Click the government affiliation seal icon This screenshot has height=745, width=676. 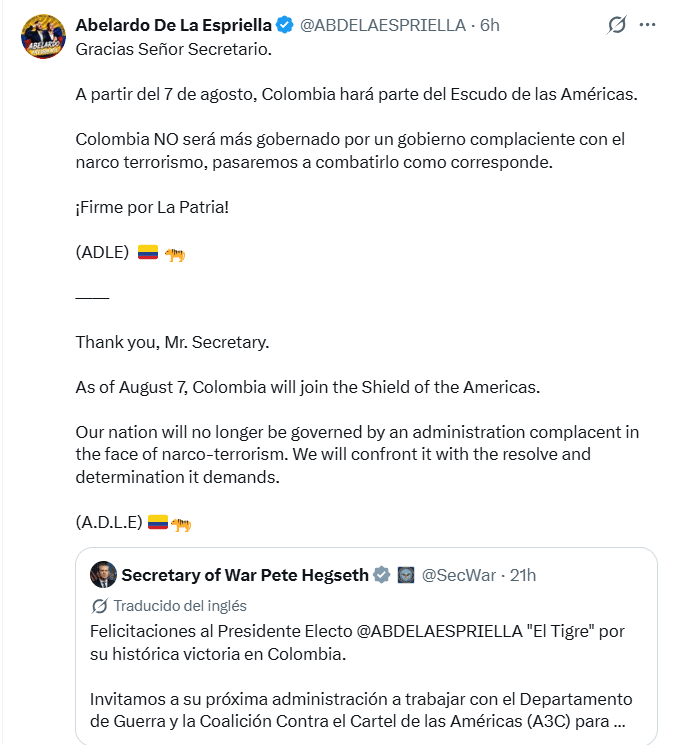(406, 575)
